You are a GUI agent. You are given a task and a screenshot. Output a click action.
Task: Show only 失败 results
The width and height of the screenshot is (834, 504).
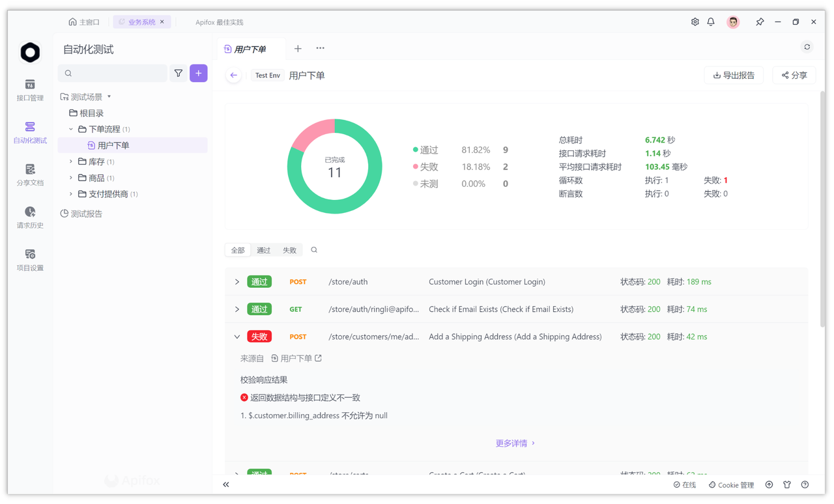pos(289,250)
